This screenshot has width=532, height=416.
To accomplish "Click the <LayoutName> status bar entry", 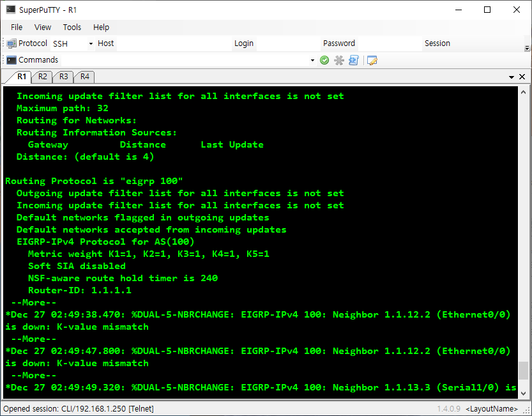I will click(492, 409).
